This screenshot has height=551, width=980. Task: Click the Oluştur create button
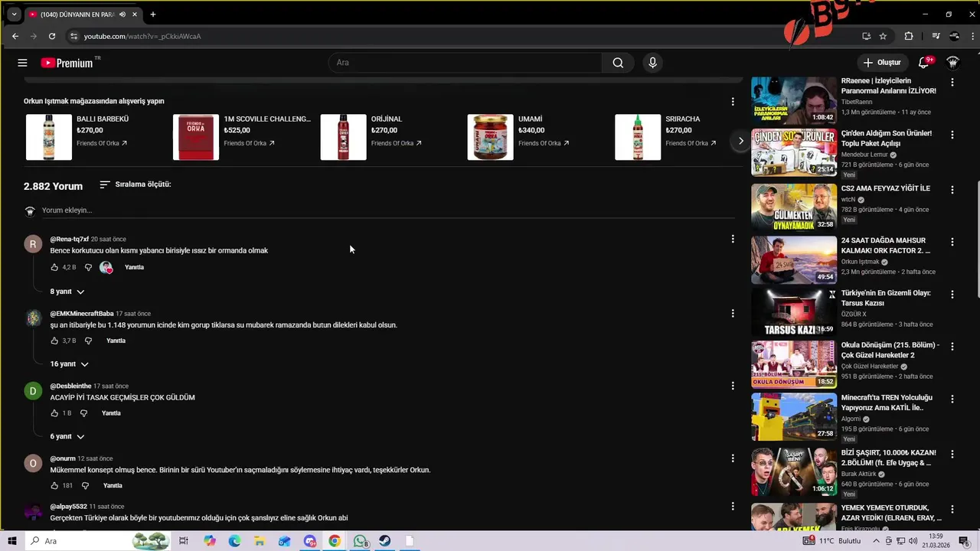882,63
